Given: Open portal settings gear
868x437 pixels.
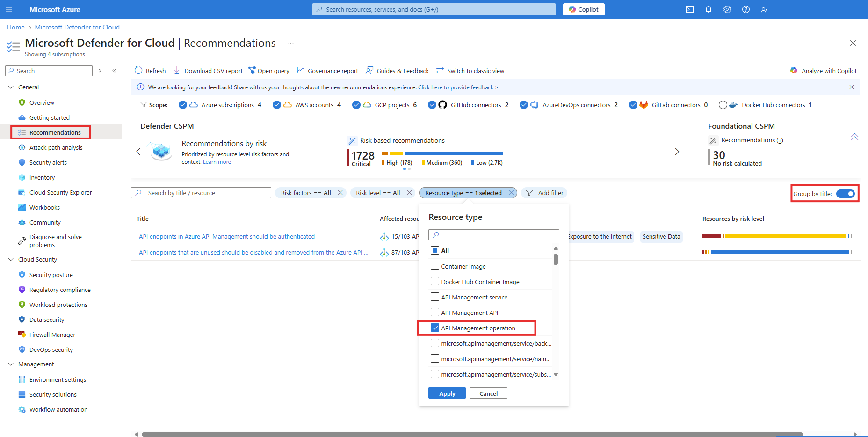Looking at the screenshot, I should (x=727, y=9).
